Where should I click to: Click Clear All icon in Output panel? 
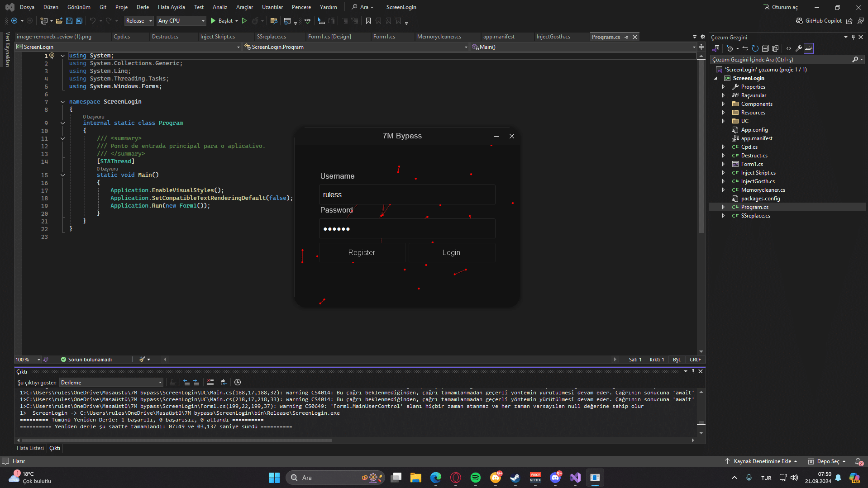tap(210, 383)
